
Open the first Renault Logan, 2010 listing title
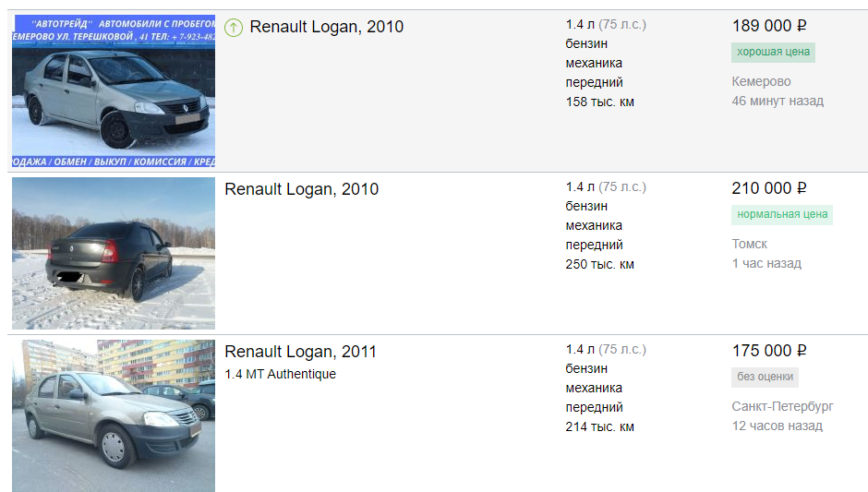[326, 27]
